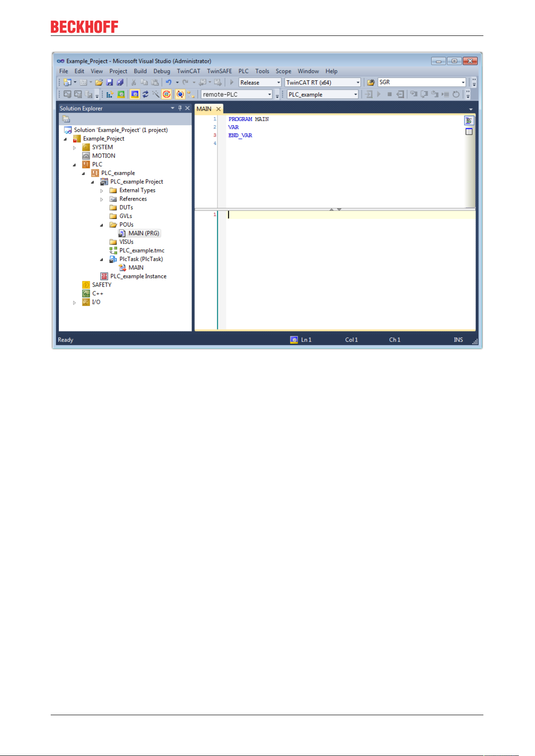Select PLC_example Instance in tree
The width and height of the screenshot is (535, 756).
click(x=138, y=276)
